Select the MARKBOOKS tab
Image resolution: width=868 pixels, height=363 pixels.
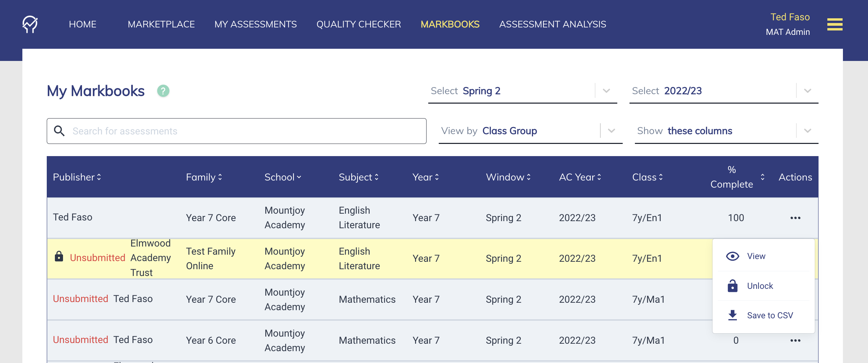coord(450,24)
